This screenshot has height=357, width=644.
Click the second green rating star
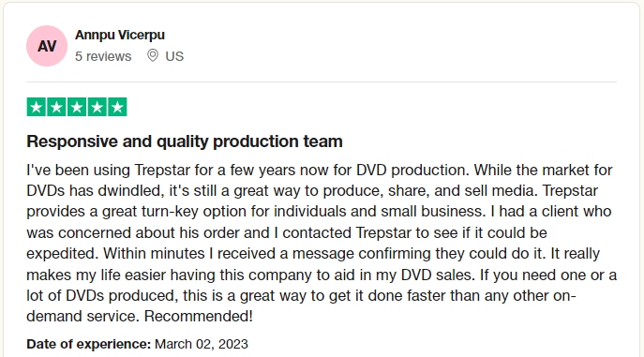point(56,107)
